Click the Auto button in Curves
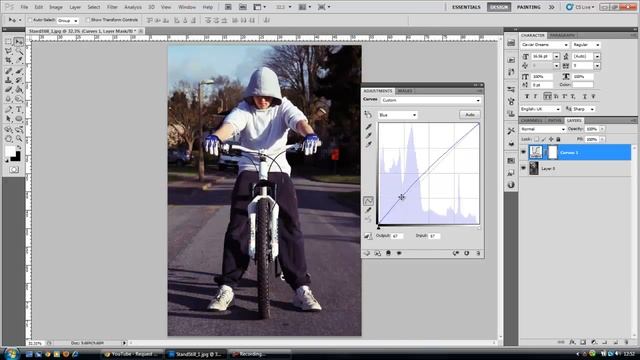This screenshot has height=360, width=640. 470,115
